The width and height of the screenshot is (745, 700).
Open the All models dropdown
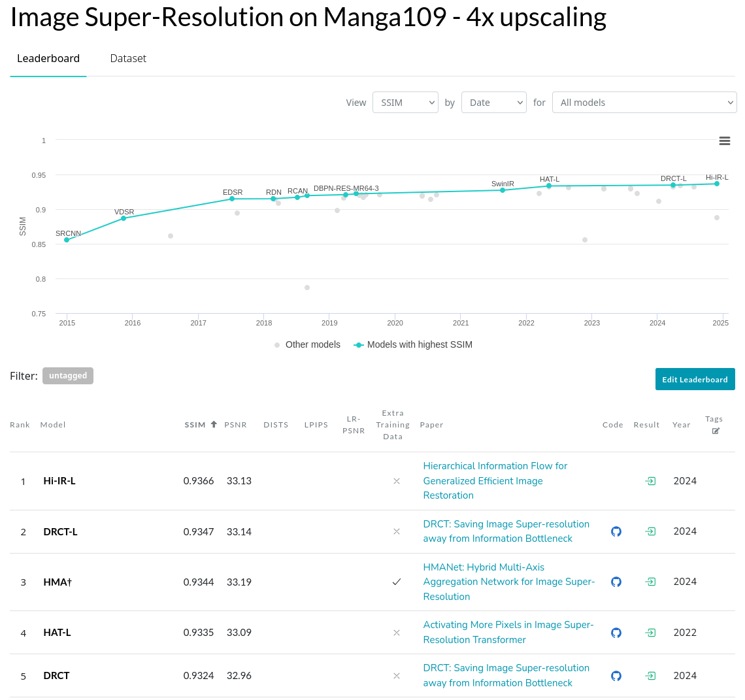click(644, 102)
